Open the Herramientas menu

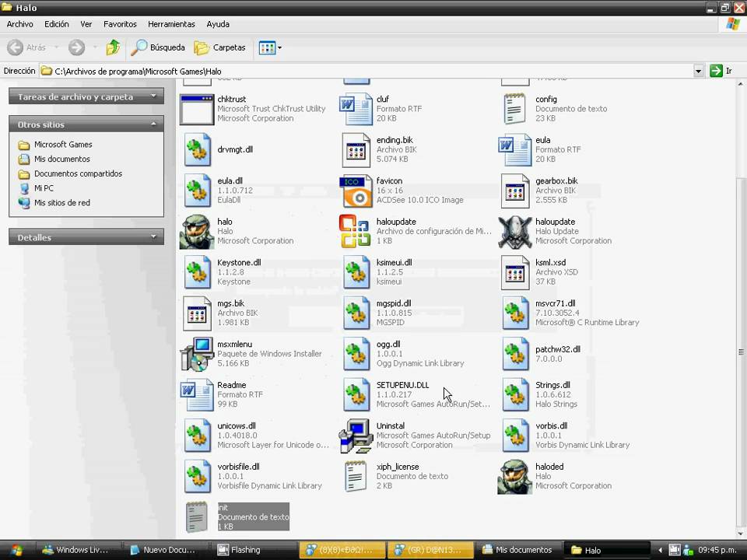tap(171, 24)
